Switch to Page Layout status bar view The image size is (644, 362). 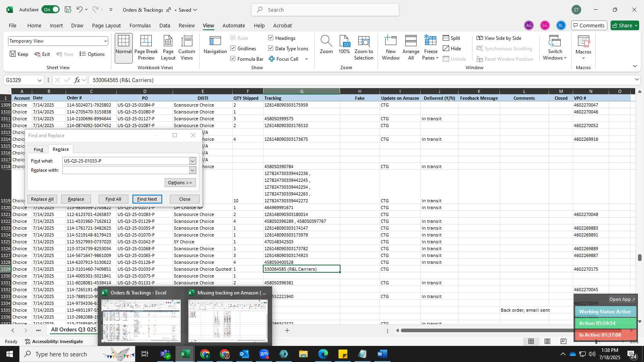547,341
